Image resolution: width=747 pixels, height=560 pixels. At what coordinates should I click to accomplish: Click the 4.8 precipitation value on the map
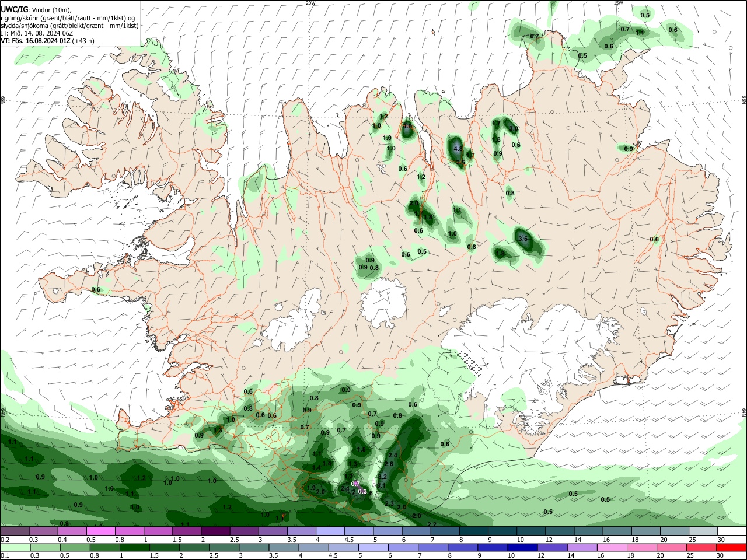point(458,149)
